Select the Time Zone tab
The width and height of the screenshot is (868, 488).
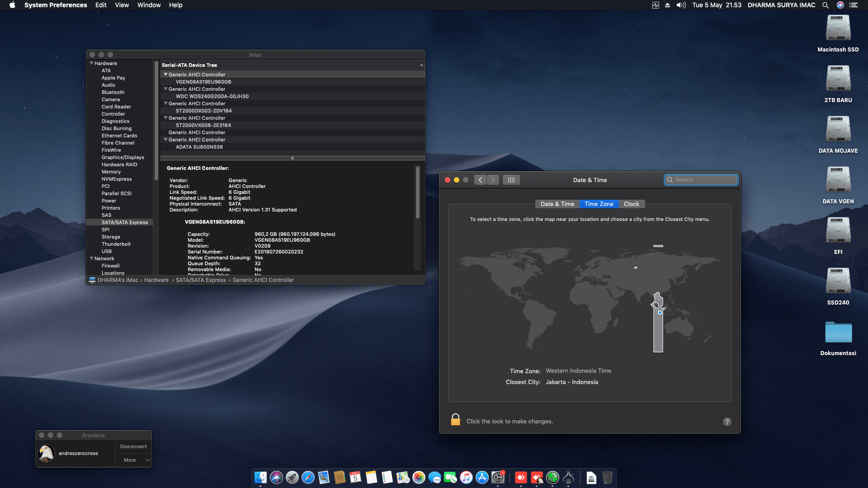tap(599, 204)
